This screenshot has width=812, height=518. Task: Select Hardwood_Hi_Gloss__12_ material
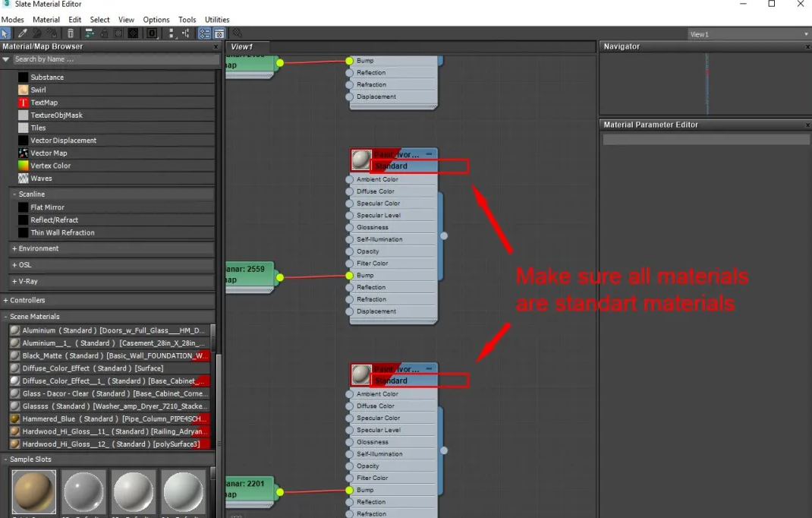coord(109,444)
